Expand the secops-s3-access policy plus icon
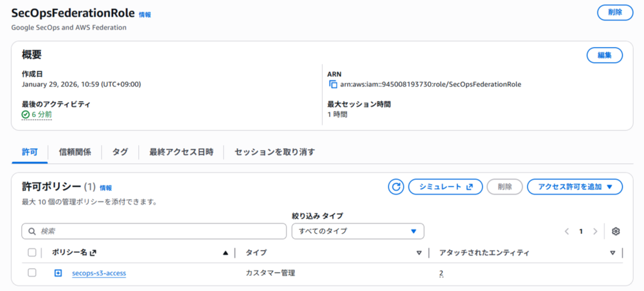 pyautogui.click(x=58, y=273)
